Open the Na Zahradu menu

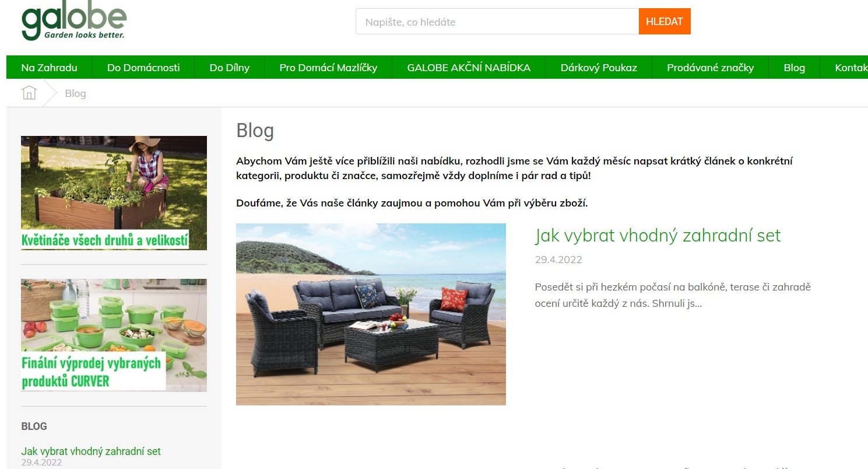(x=49, y=68)
